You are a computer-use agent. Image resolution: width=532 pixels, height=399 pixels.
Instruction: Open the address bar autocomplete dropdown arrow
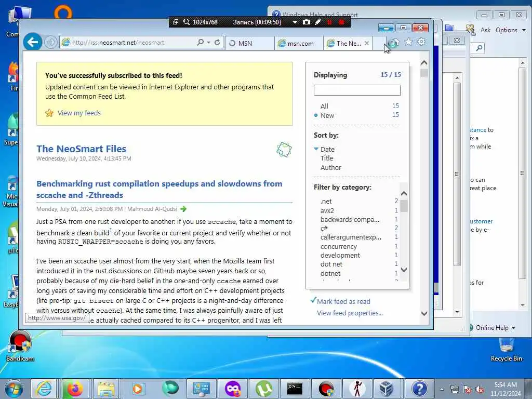pyautogui.click(x=208, y=43)
